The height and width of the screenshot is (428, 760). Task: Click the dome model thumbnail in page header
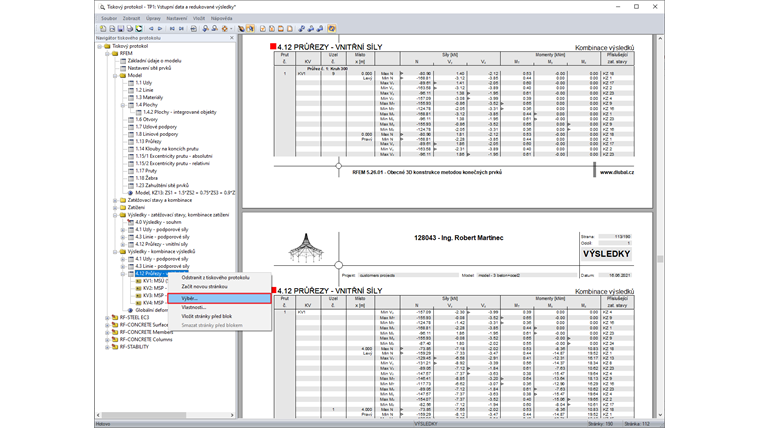(x=306, y=248)
